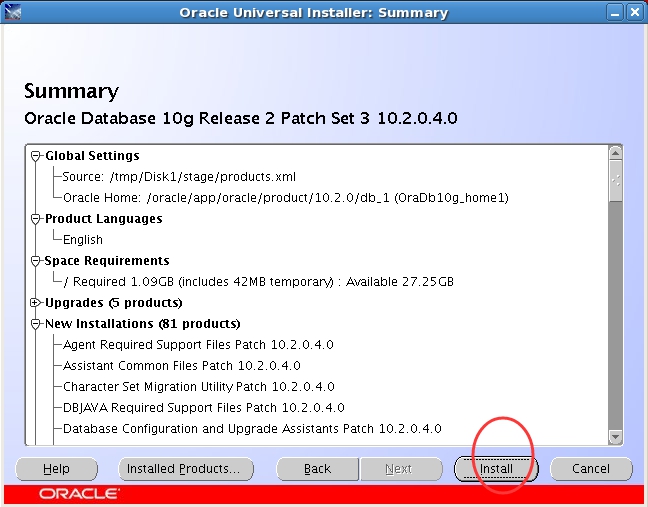Click the Product Languages label
The width and height of the screenshot is (648, 507).
click(103, 219)
